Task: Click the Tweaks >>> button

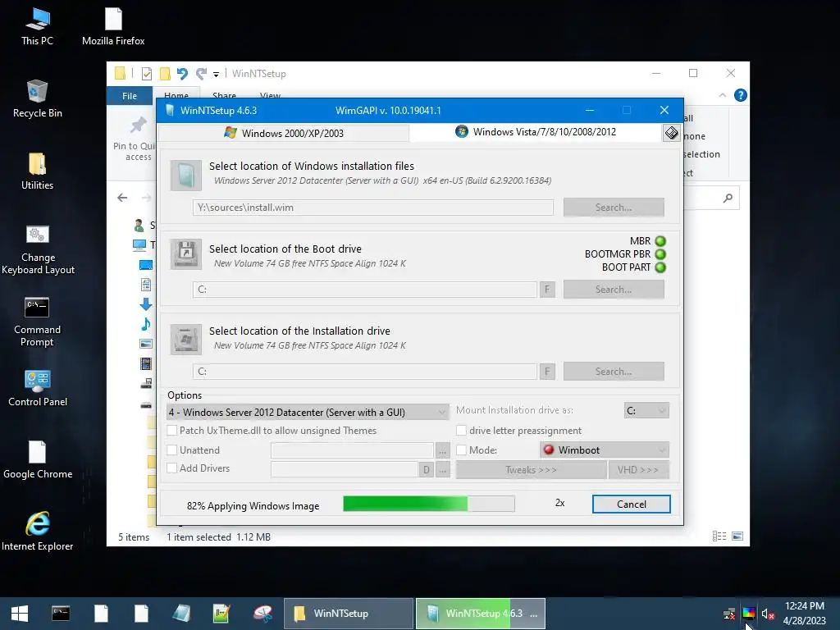Action: click(x=531, y=470)
